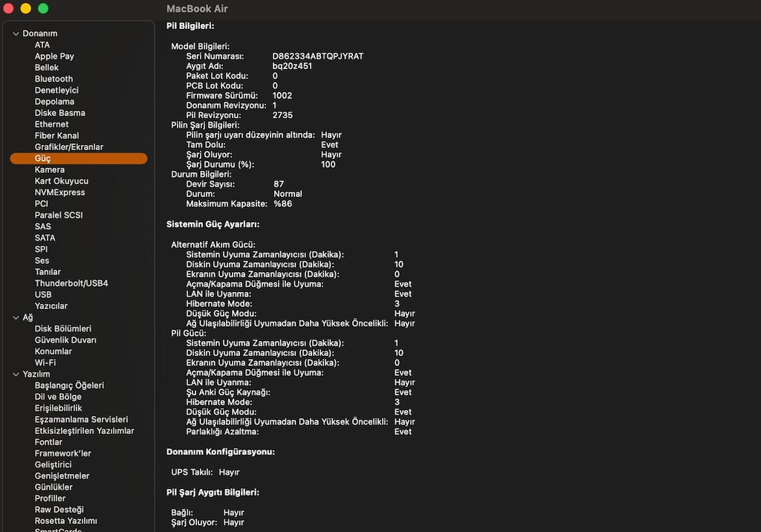Open the USB hardware item
Viewport: 761px width, 532px height.
(x=43, y=295)
